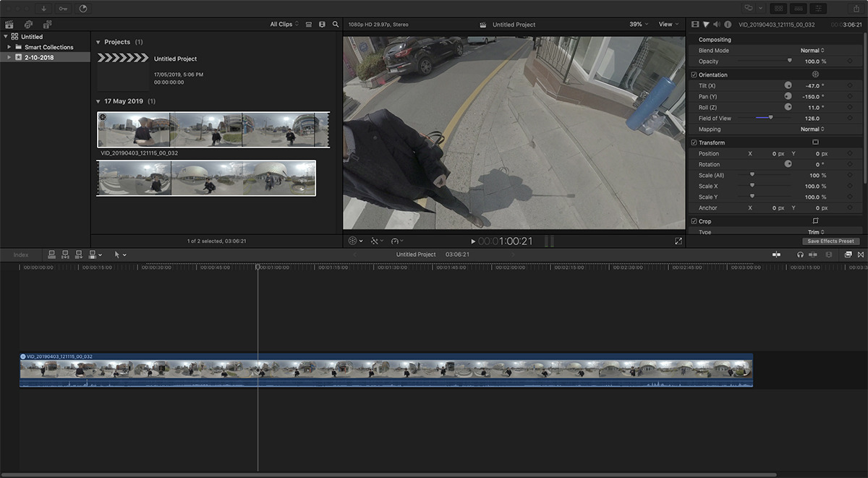868x478 pixels.
Task: Disable the Transform checkbox
Action: (x=694, y=142)
